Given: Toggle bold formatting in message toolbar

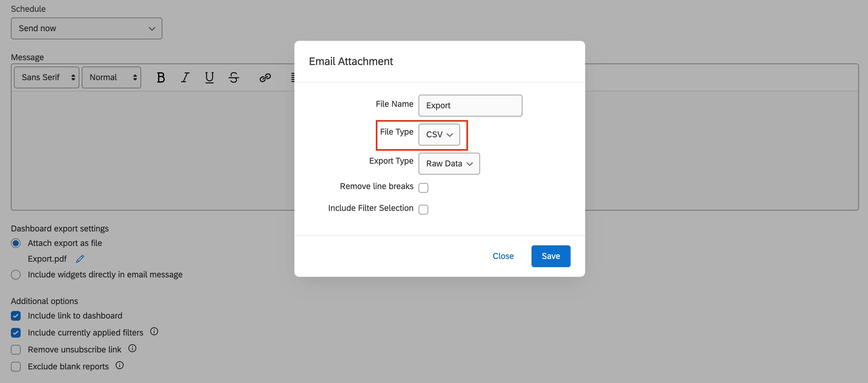Looking at the screenshot, I should [x=161, y=78].
